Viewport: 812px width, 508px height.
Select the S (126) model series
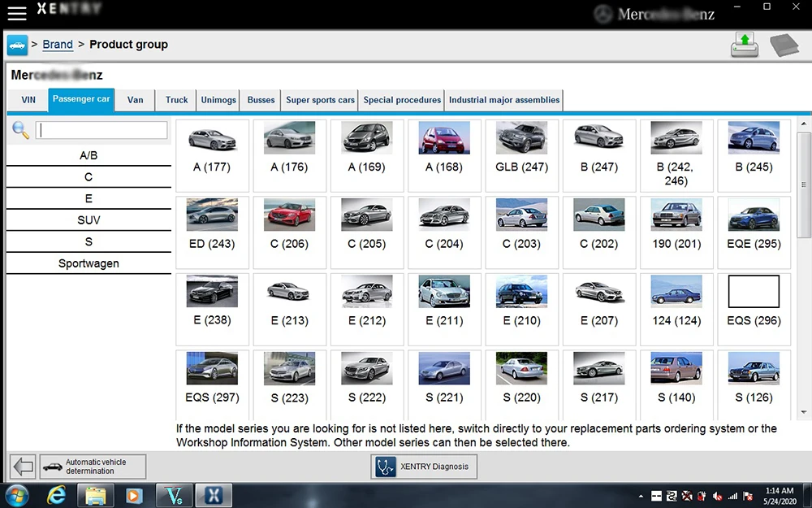[754, 384]
